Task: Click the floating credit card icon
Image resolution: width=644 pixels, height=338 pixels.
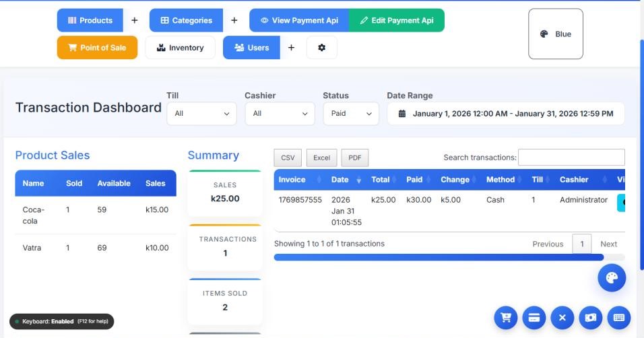Action: 534,318
